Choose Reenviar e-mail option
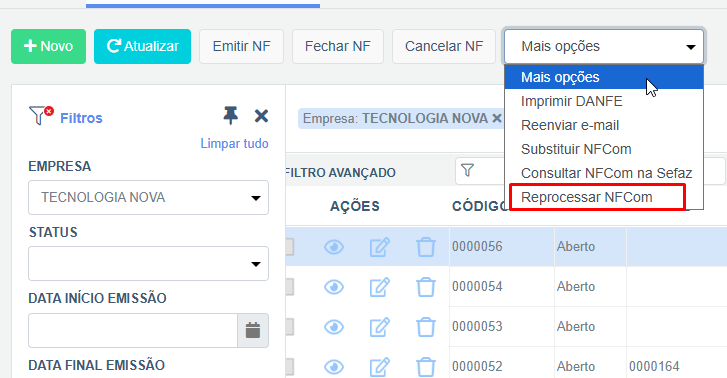727x378 pixels. coord(604,125)
